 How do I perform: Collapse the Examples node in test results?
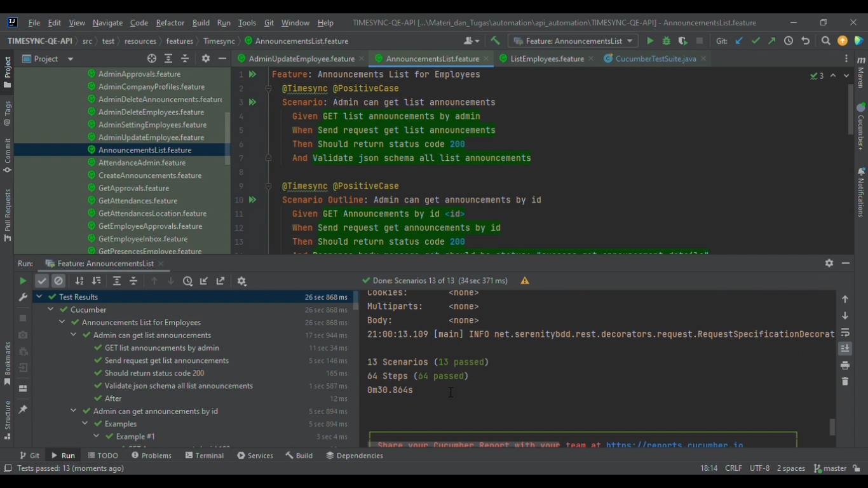tap(85, 424)
